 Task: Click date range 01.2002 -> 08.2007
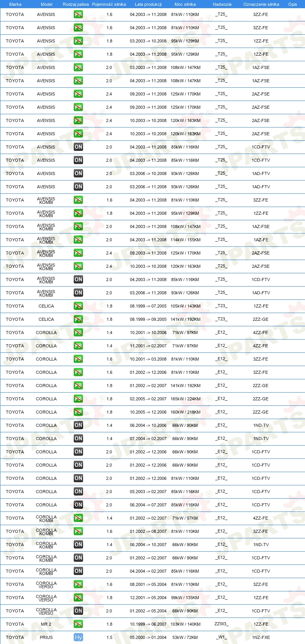click(148, 531)
